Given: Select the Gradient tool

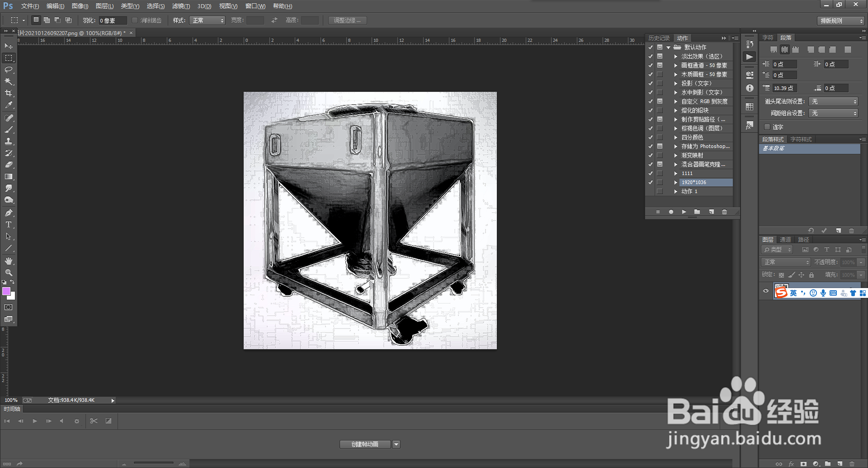Looking at the screenshot, I should coord(9,177).
